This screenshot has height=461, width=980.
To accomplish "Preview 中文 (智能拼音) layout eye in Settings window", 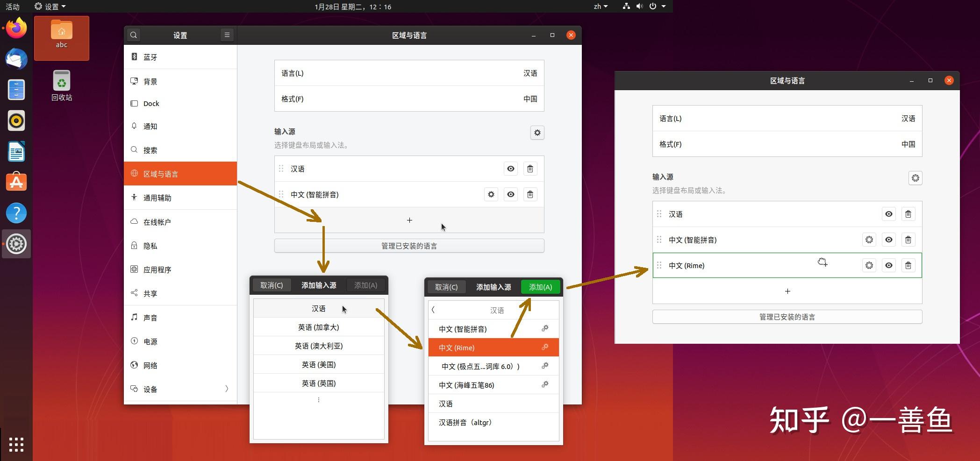I will click(511, 194).
